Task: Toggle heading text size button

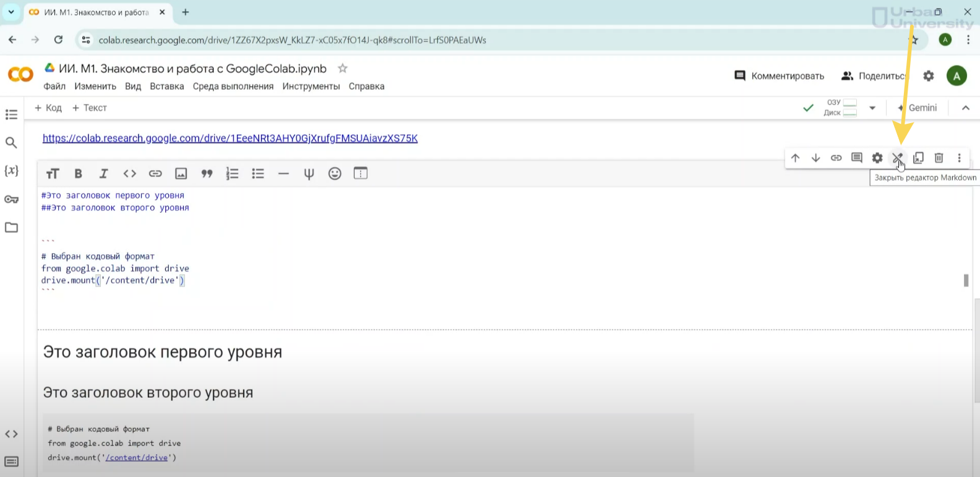Action: tap(53, 174)
